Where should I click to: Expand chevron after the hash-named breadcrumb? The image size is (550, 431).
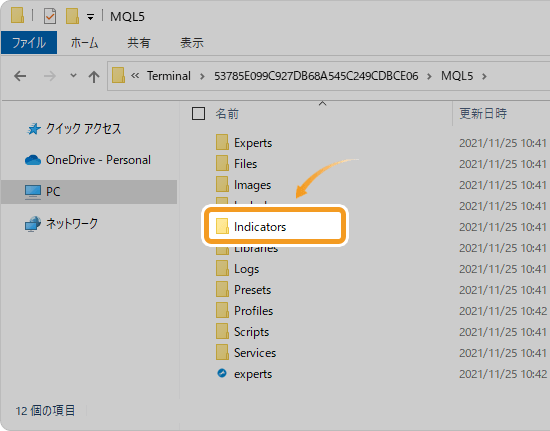point(429,76)
